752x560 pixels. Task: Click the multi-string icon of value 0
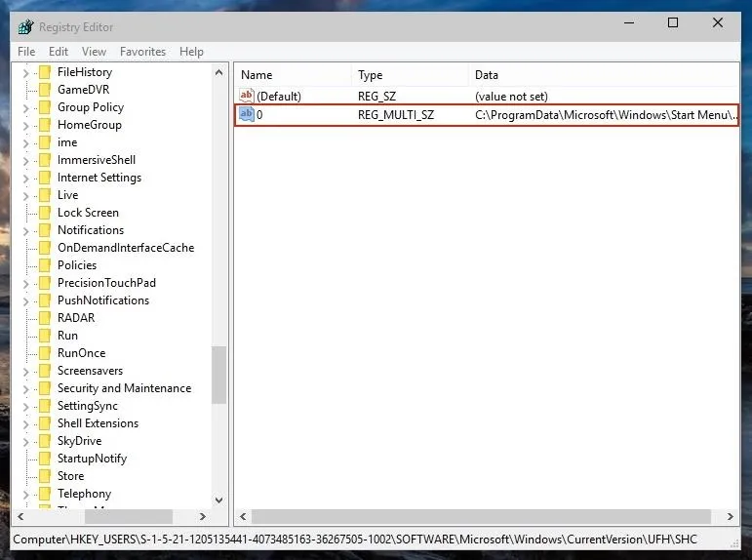click(247, 114)
